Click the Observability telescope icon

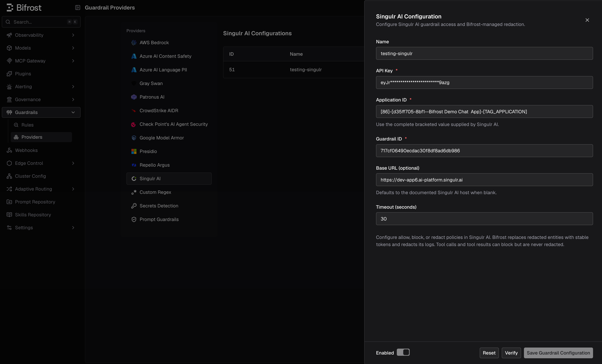tap(9, 35)
